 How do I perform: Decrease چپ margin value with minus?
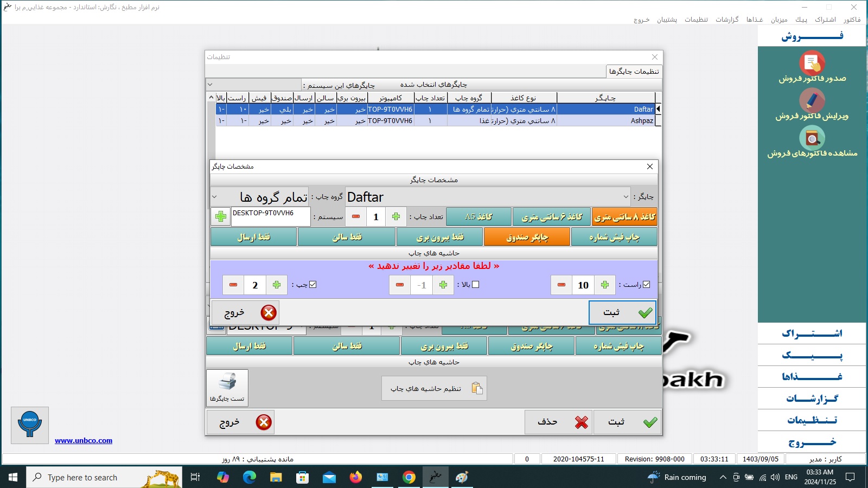233,285
